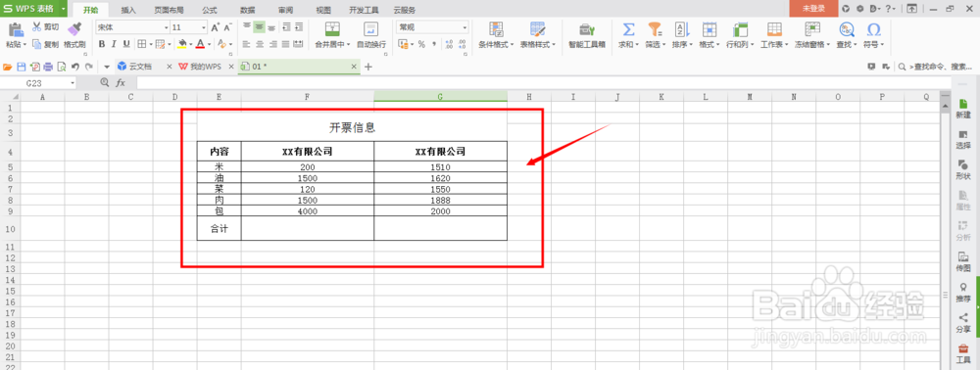This screenshot has height=370, width=980.
Task: Increase font size with A+ icon
Action: 215,27
